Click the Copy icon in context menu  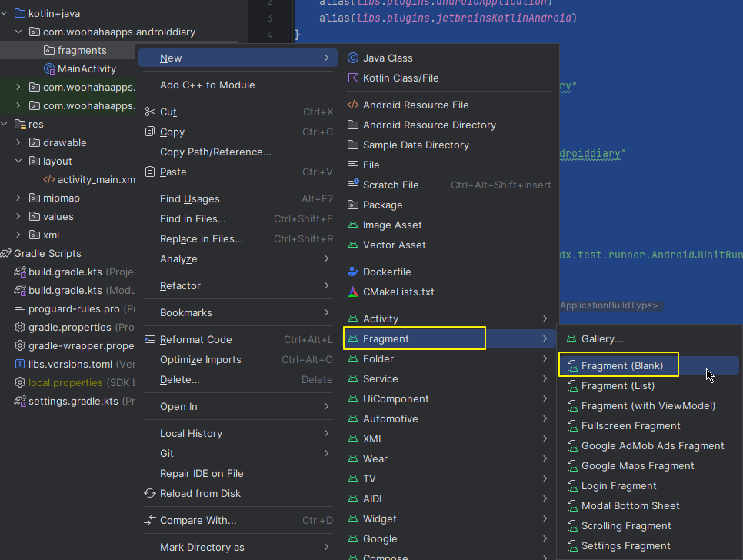pos(150,132)
